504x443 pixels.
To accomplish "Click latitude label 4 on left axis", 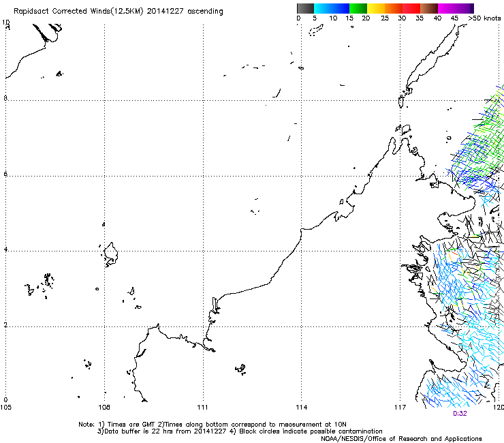I will (x=5, y=249).
